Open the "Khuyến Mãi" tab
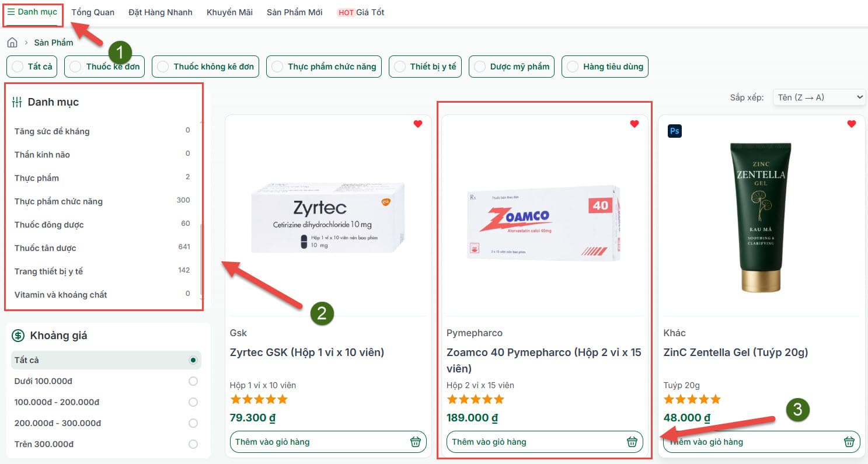 229,12
